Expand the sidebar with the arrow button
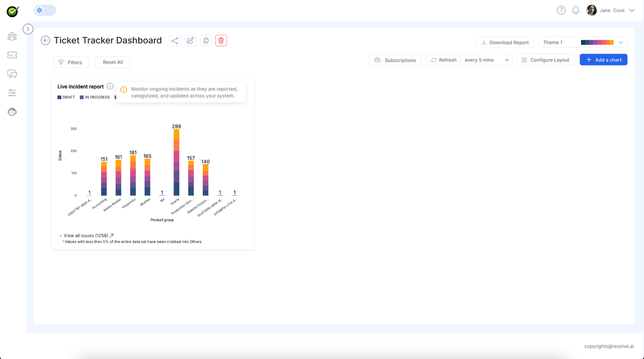This screenshot has height=359, width=644. point(28,29)
